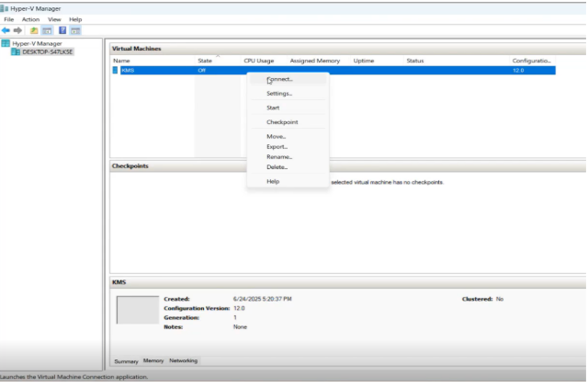Select the KMS virtual machine name
This screenshot has height=388, width=588.
(128, 70)
